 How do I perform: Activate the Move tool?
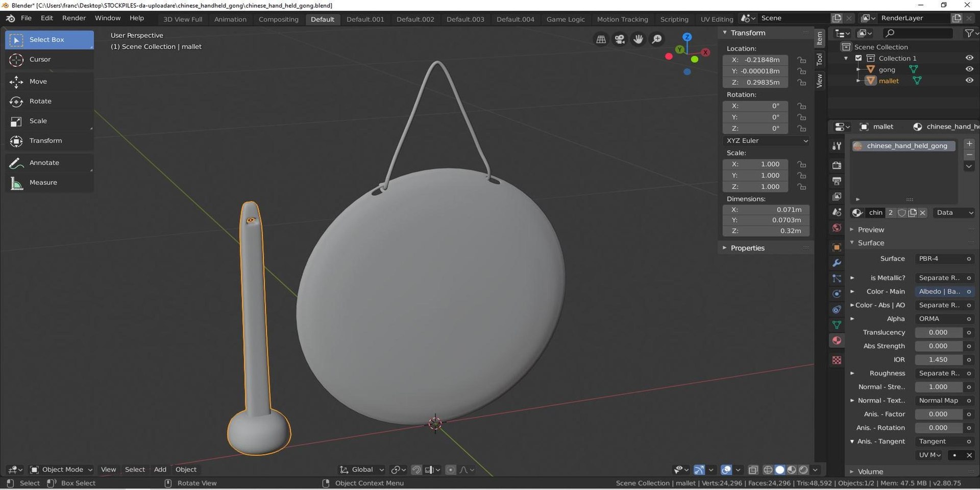(x=49, y=82)
